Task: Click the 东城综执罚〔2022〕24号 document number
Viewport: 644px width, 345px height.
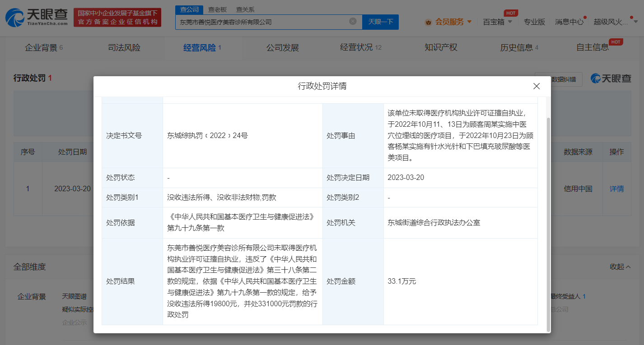Action: (207, 136)
